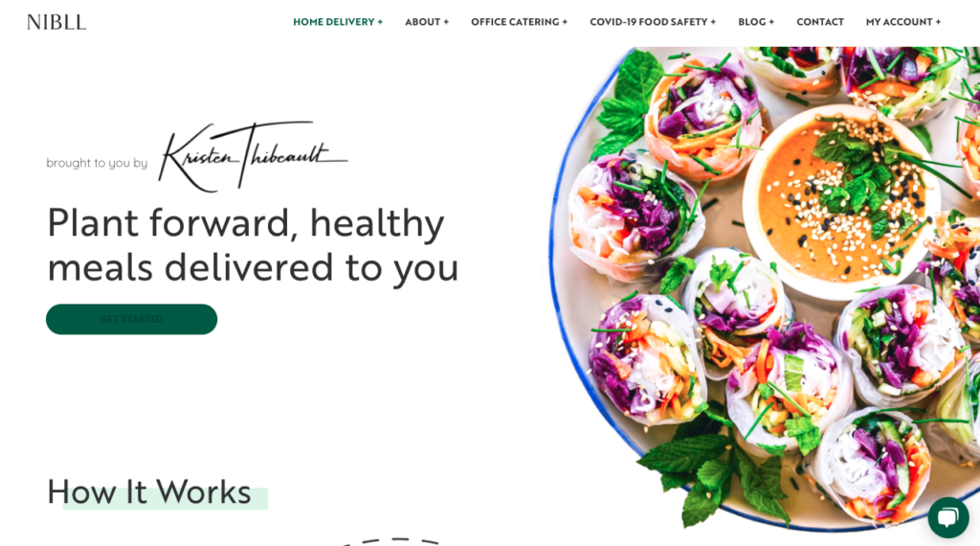Go to the Contact page
Viewport: 980px width, 546px height.
(820, 22)
